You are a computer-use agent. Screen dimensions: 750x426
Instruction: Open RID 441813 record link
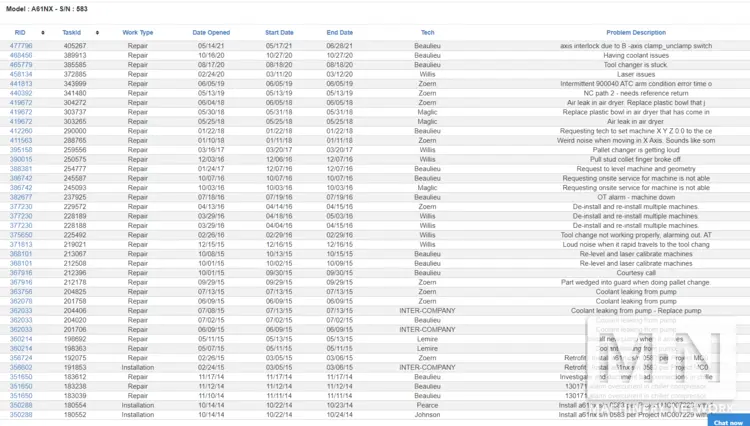21,84
